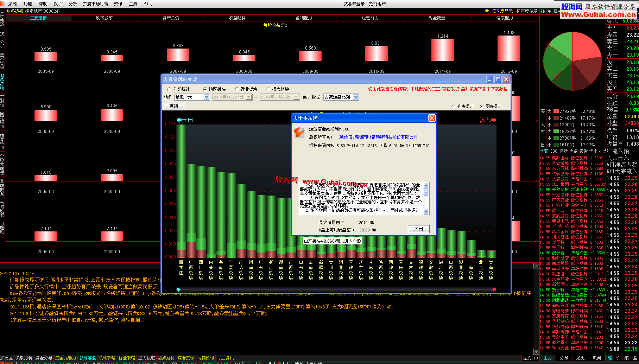Click the license text scroll-down arrow
The image size is (639, 364).
[426, 211]
